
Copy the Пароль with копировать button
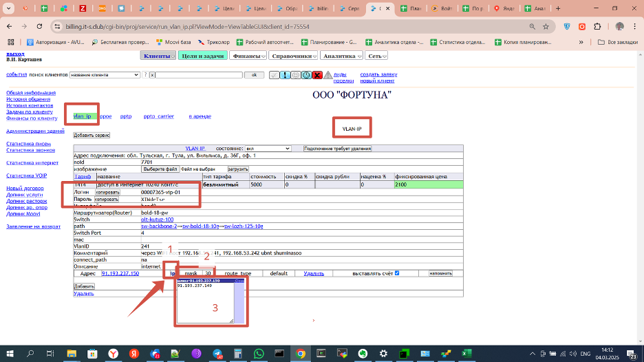pos(107,200)
